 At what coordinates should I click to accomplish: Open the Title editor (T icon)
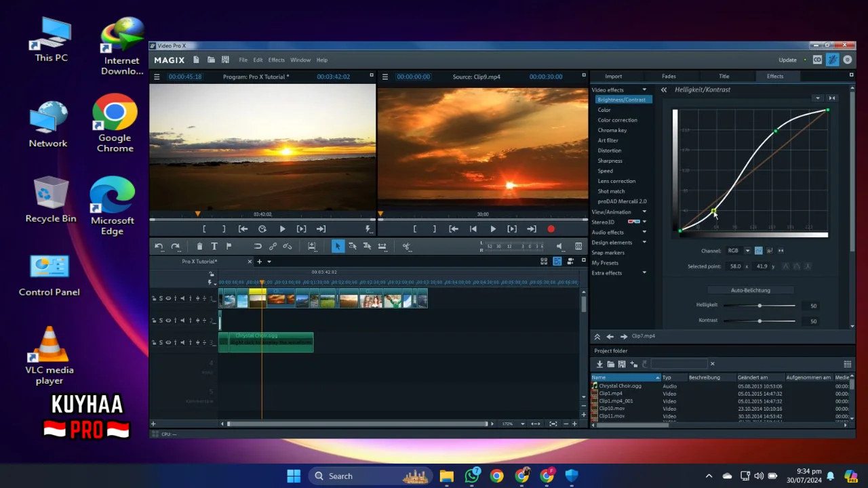(x=214, y=247)
